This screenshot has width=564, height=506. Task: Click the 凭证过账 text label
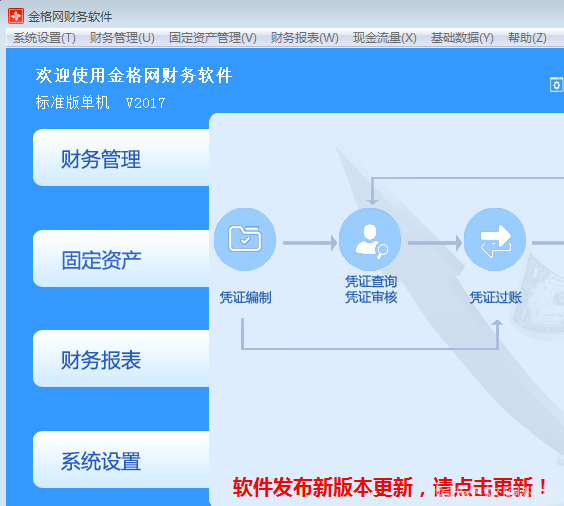coord(495,297)
